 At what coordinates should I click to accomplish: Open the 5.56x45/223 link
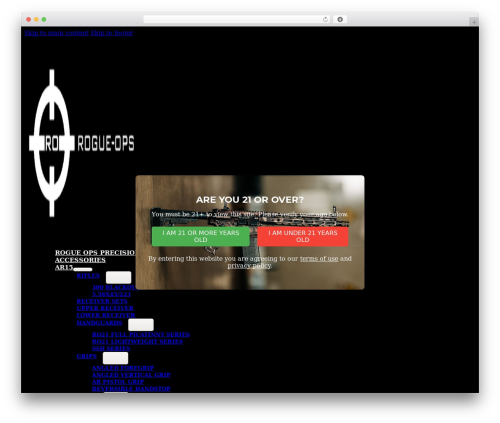(111, 294)
